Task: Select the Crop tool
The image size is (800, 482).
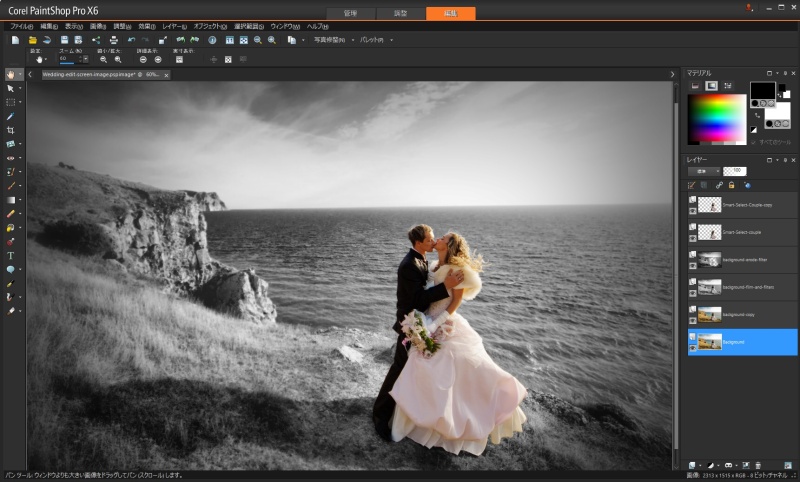Action: point(10,130)
